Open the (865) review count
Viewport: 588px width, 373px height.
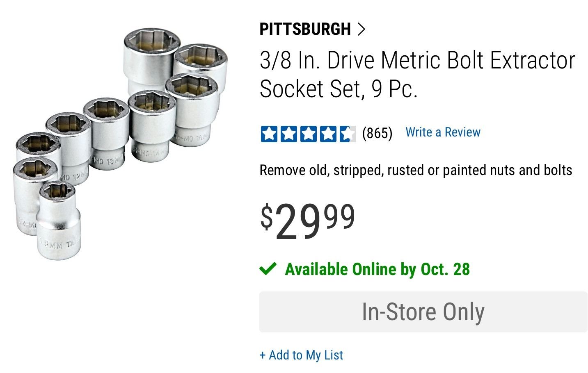(377, 133)
